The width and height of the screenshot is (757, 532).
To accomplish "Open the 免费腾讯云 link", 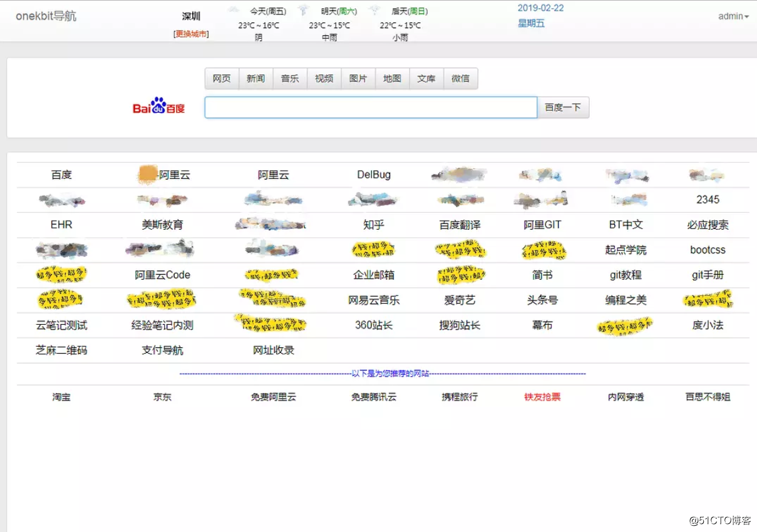I will click(374, 397).
